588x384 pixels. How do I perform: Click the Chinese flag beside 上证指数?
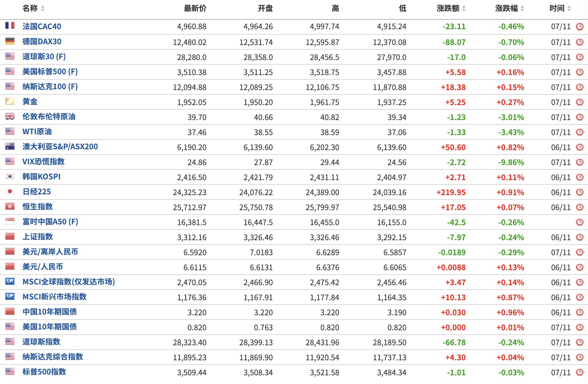coord(10,236)
